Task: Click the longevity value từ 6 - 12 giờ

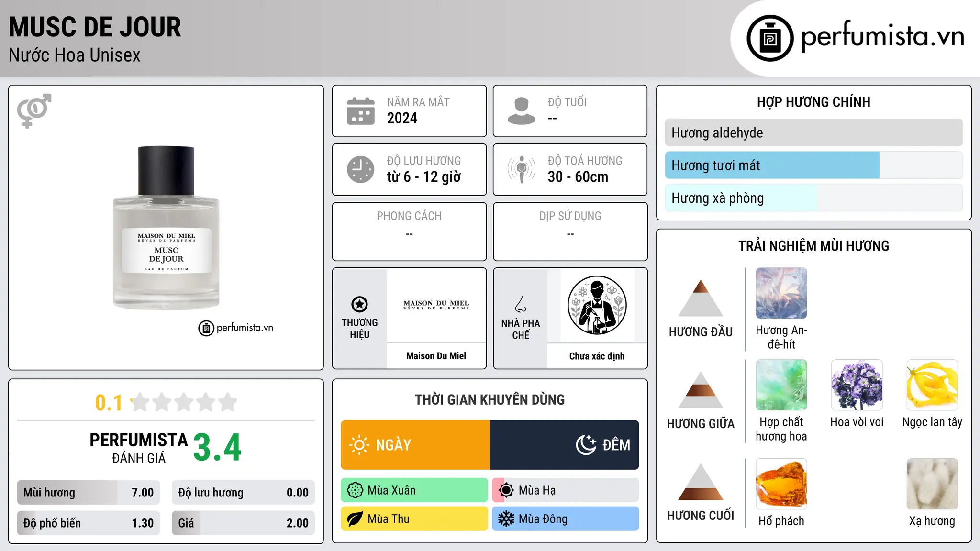Action: (423, 177)
